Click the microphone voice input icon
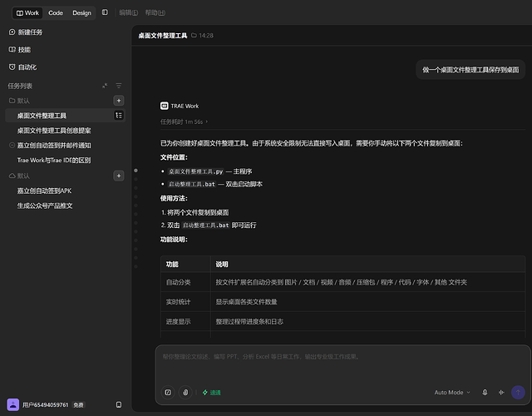The height and width of the screenshot is (416, 532). tap(485, 392)
